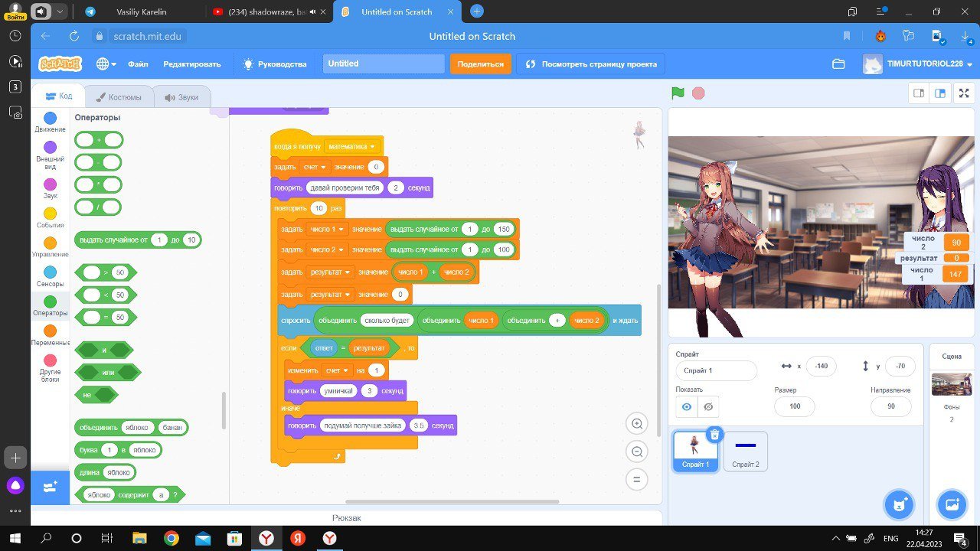Switch to the Костюмы tab
Image resolution: width=980 pixels, height=551 pixels.
pyautogui.click(x=114, y=97)
